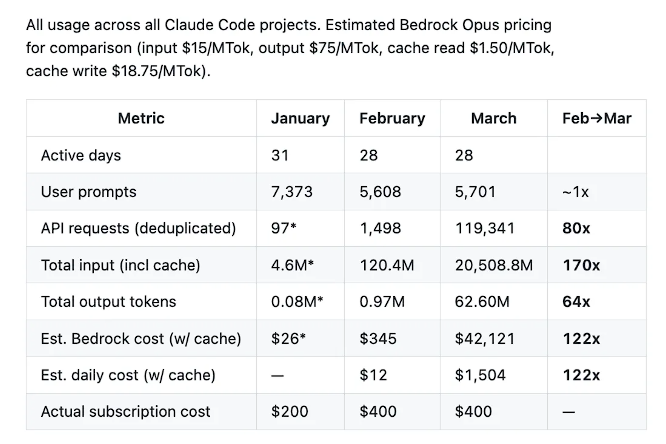
Task: Click the Metric column header
Action: click(x=141, y=118)
